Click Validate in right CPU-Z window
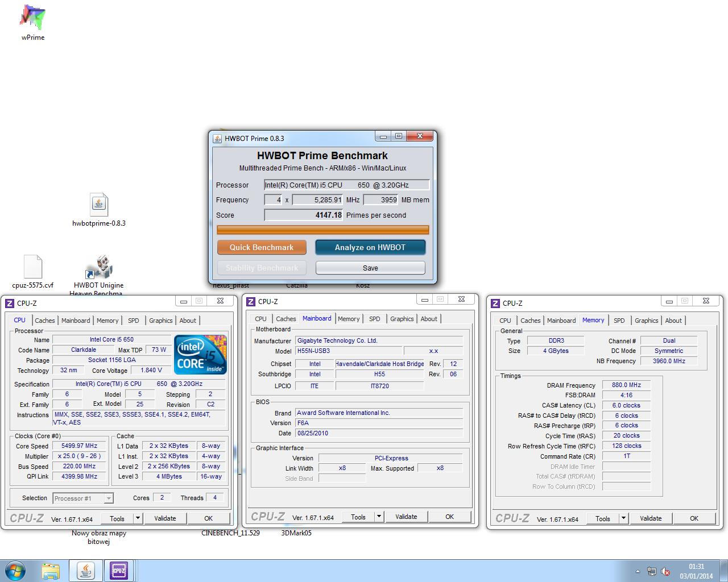This screenshot has width=728, height=582. [x=651, y=518]
